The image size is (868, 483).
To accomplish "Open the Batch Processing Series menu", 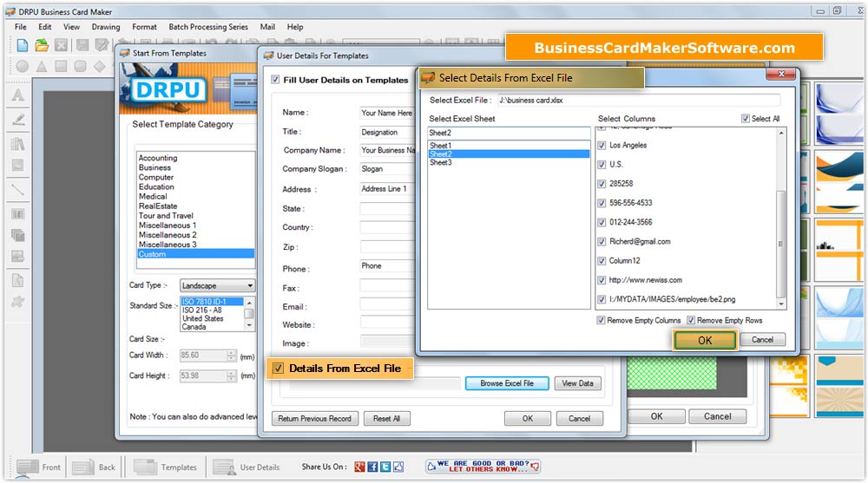I will 208,27.
